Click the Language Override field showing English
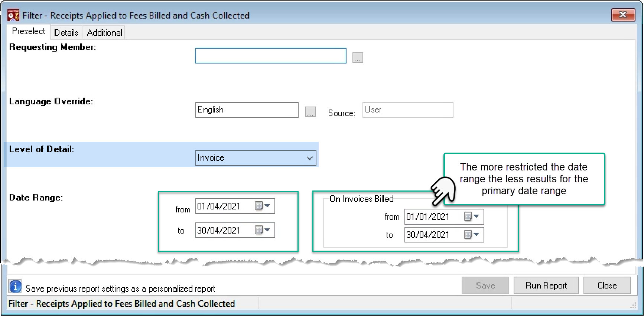 [x=247, y=110]
